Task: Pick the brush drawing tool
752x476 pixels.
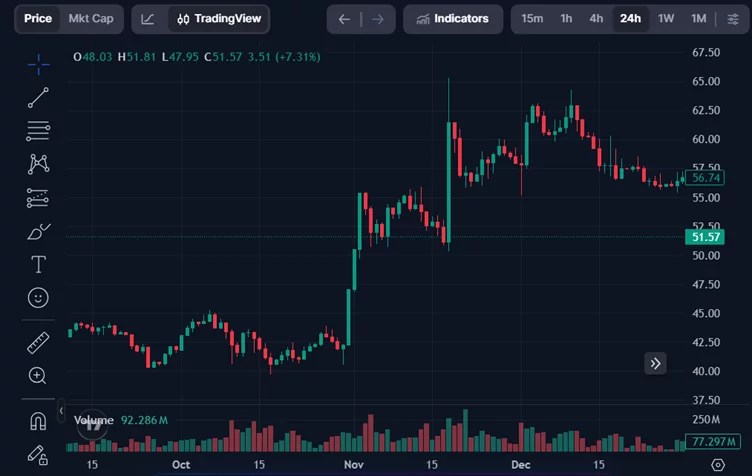Action: (38, 232)
